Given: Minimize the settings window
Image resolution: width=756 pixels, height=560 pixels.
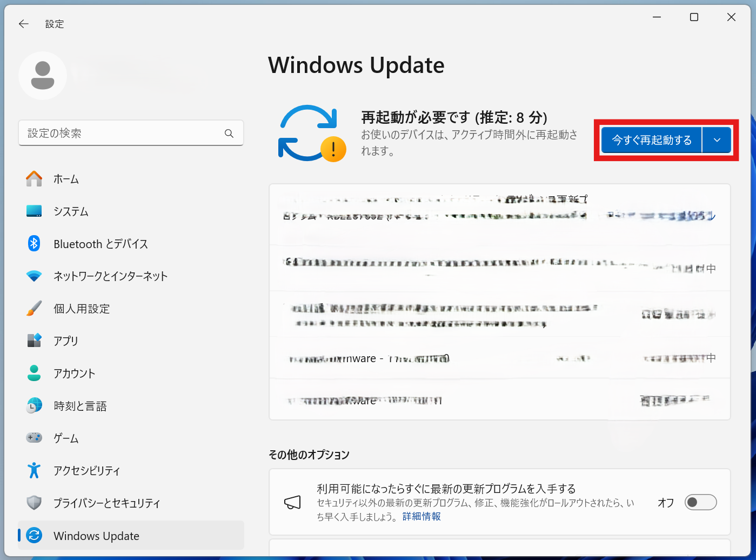Looking at the screenshot, I should 657,17.
